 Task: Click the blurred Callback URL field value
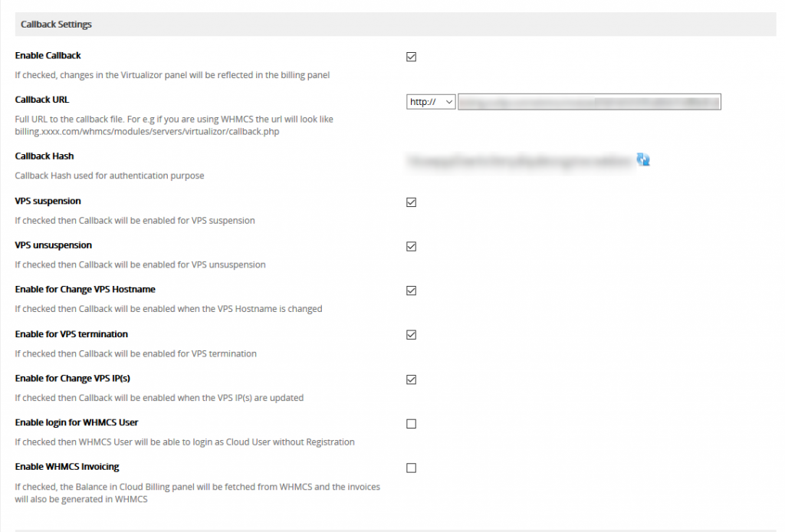pos(589,101)
